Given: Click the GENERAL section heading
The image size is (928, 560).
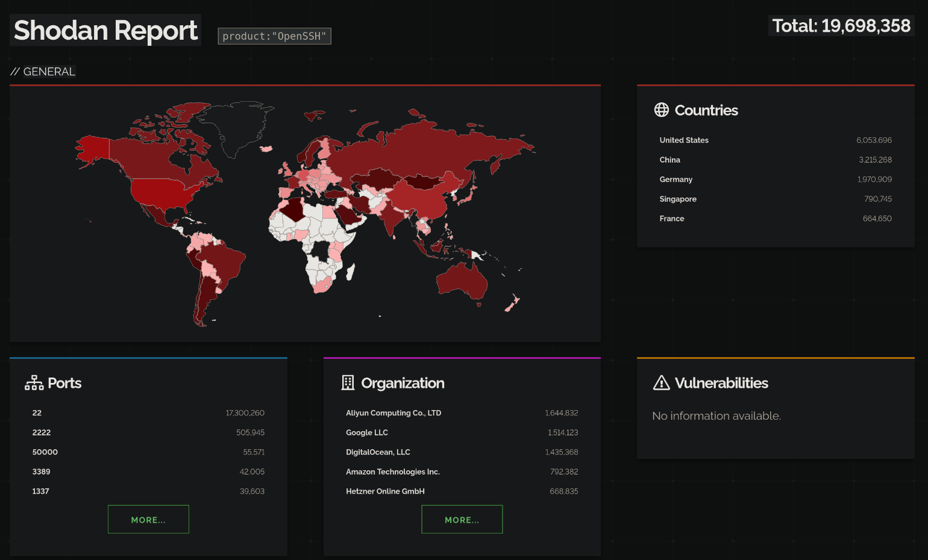Looking at the screenshot, I should click(x=49, y=72).
